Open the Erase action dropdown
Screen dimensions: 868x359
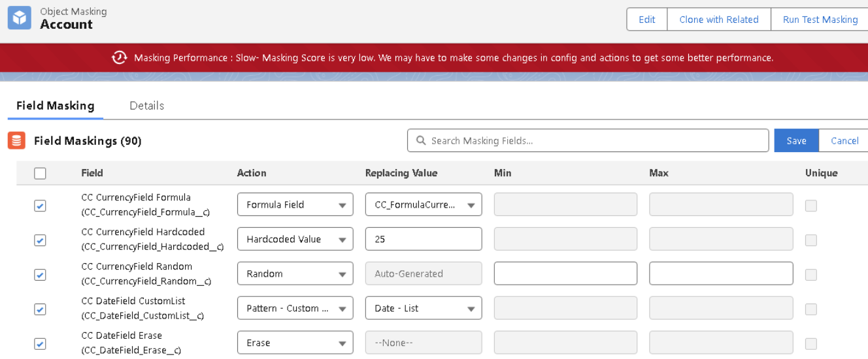pos(295,343)
